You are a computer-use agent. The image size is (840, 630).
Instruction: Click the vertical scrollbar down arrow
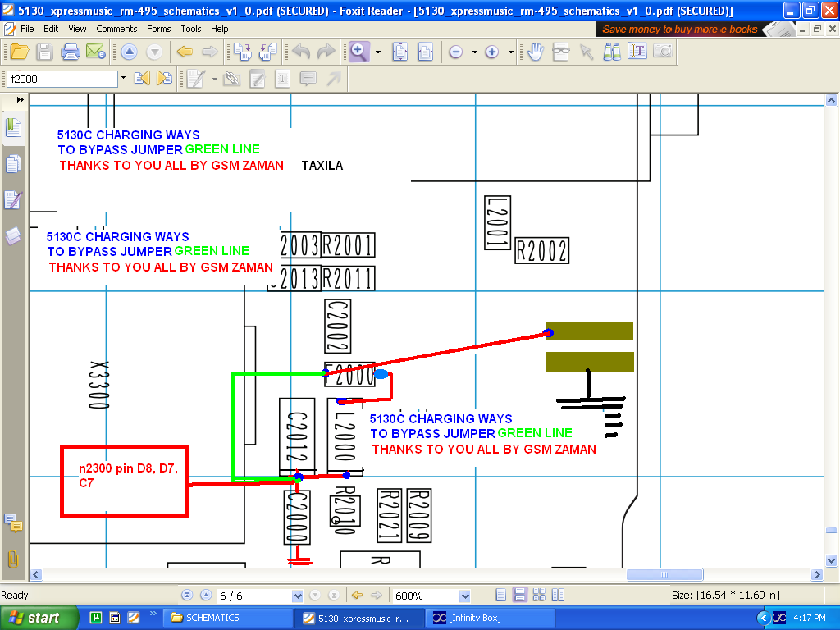pyautogui.click(x=832, y=561)
